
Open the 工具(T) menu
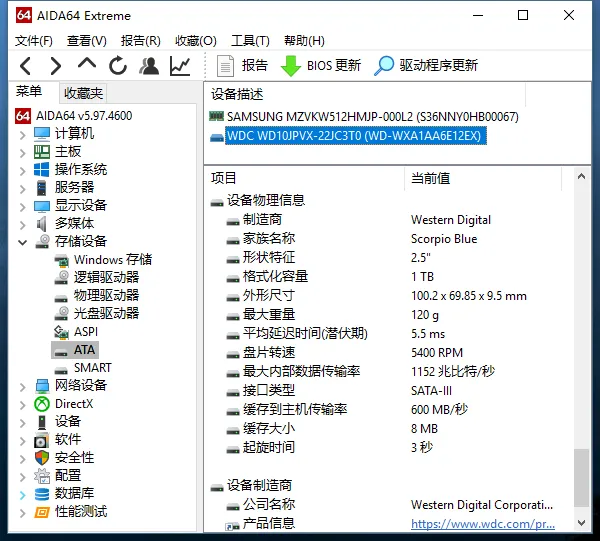(250, 41)
